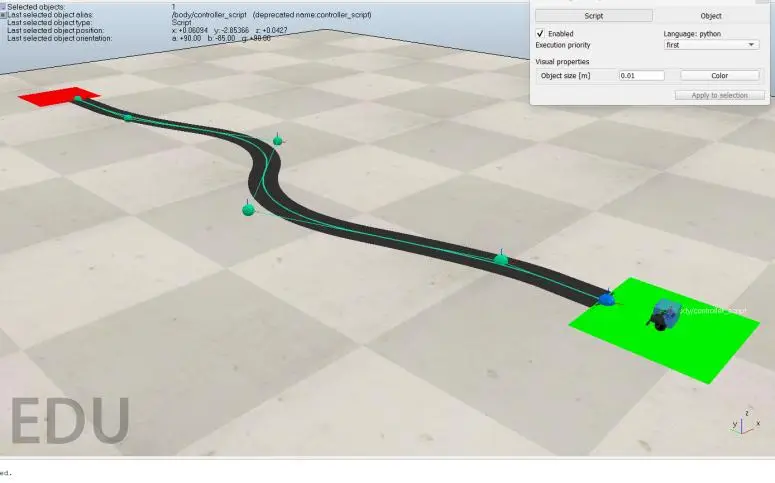Click the alias value /body/controller_script text
This screenshot has height=483, width=775.
click(x=209, y=15)
